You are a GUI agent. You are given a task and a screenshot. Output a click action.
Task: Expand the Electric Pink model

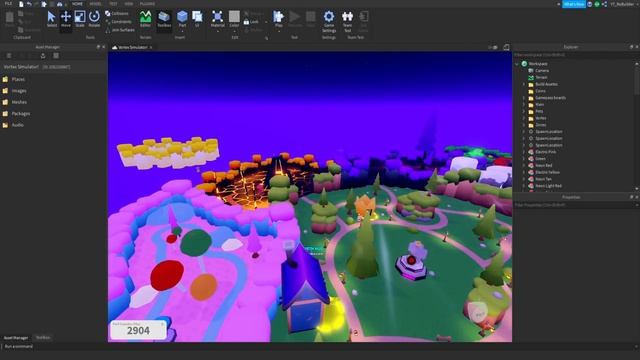coord(524,152)
